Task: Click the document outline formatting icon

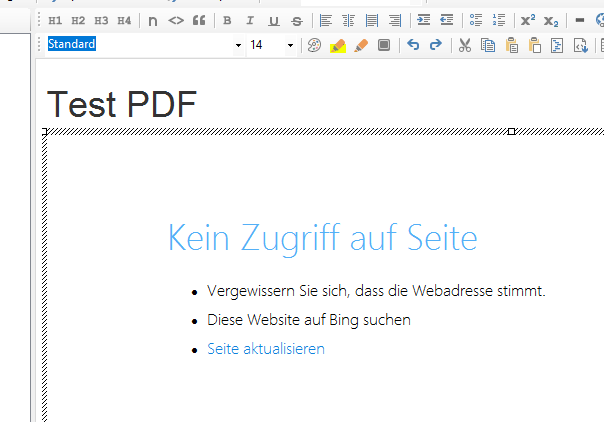Action: [557, 45]
